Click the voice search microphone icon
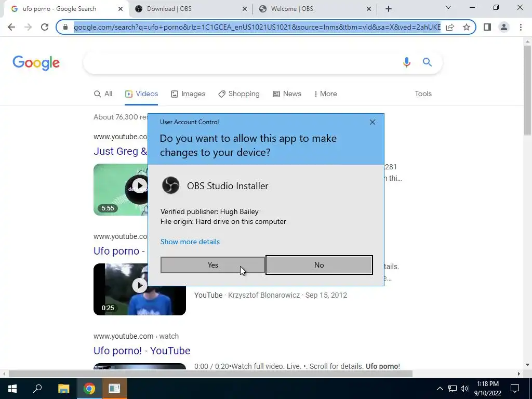This screenshot has width=532, height=399. click(406, 62)
